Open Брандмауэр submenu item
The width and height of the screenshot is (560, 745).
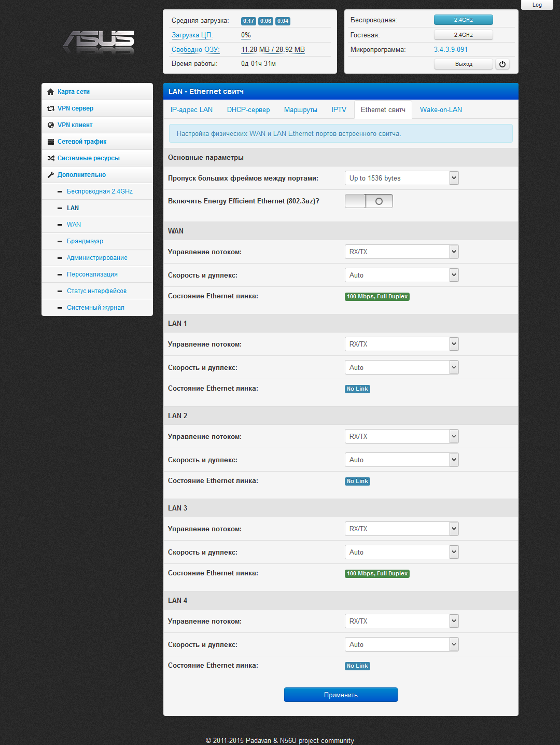pyautogui.click(x=97, y=241)
